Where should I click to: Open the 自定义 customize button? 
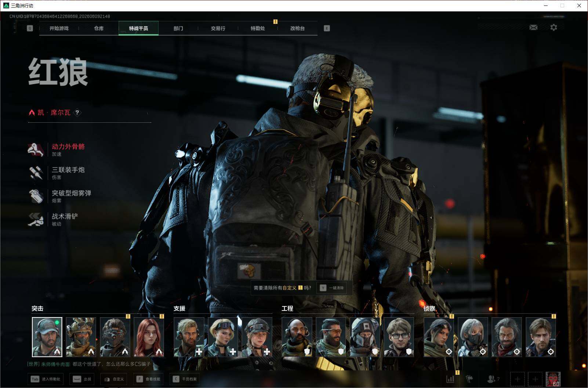[114, 379]
